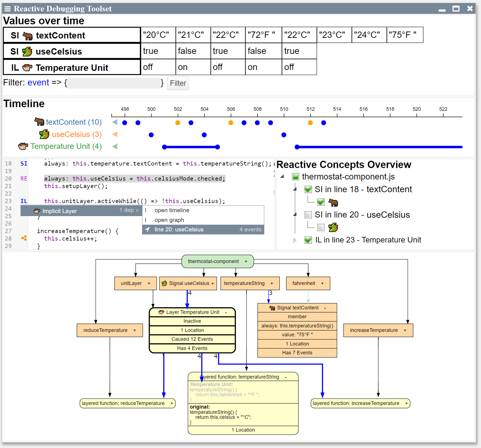Click the blue arrow beside textContent timeline

pyautogui.click(x=115, y=122)
